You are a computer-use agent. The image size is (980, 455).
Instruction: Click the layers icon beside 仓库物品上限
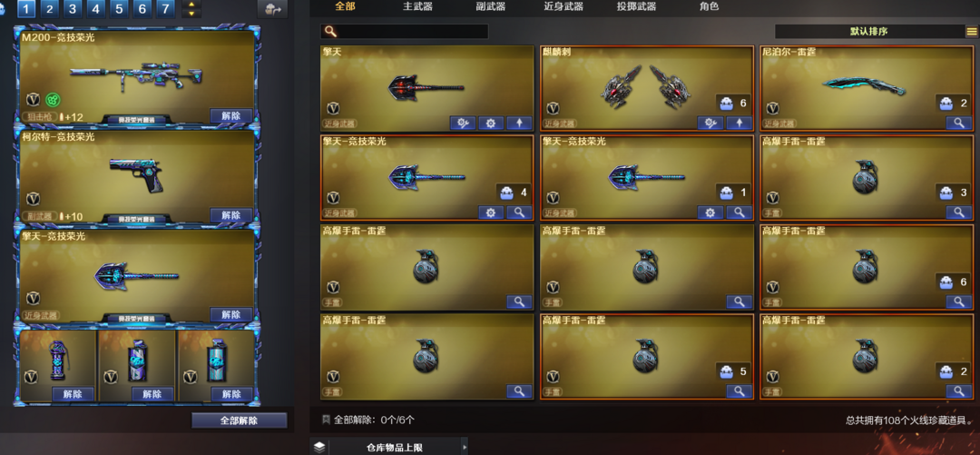(319, 447)
